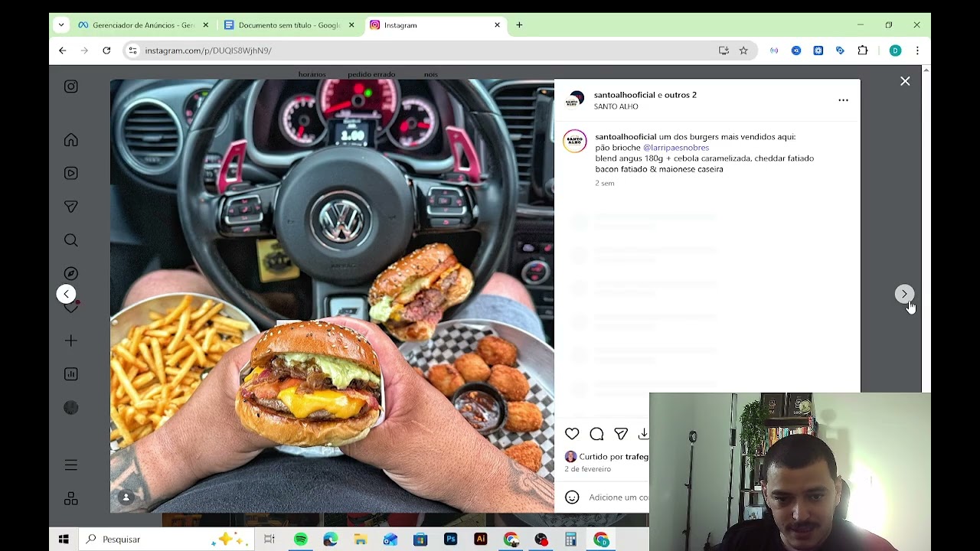Image resolution: width=980 pixels, height=551 pixels.
Task: Open Photoshop from taskbar
Action: click(x=450, y=540)
